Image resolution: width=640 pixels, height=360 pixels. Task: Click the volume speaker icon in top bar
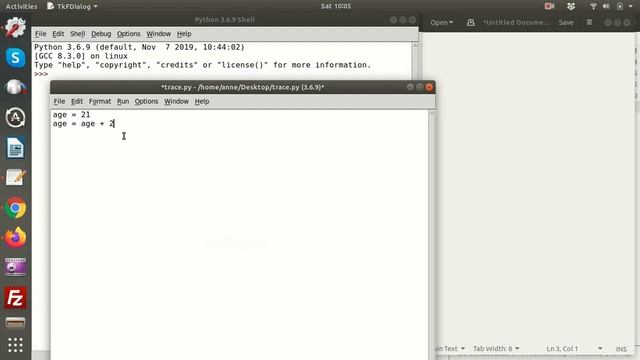tap(606, 6)
